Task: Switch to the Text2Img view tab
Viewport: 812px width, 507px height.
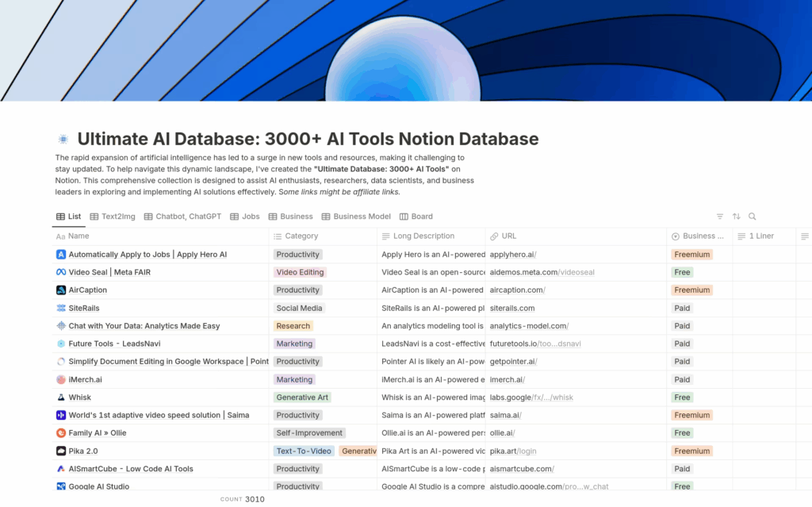Action: click(x=112, y=217)
